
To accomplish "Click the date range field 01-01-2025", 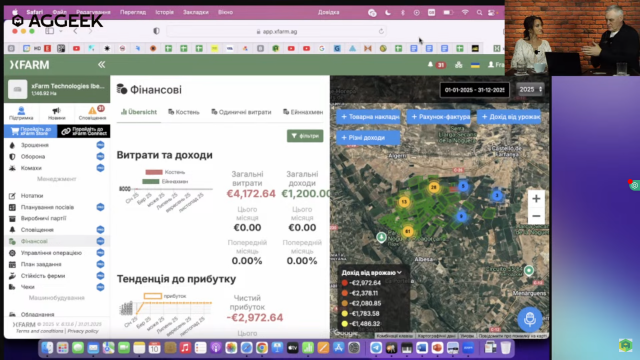I will point(475,90).
